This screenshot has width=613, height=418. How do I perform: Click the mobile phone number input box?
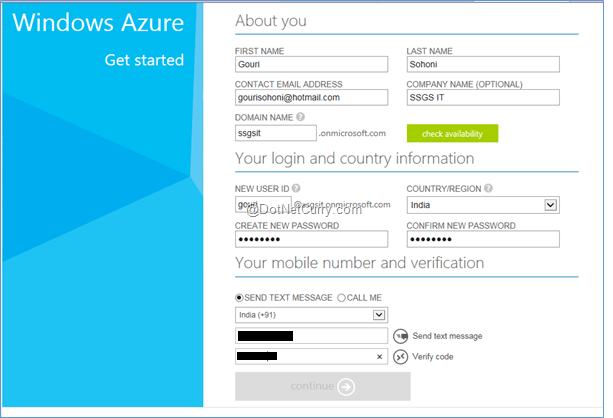click(x=310, y=336)
